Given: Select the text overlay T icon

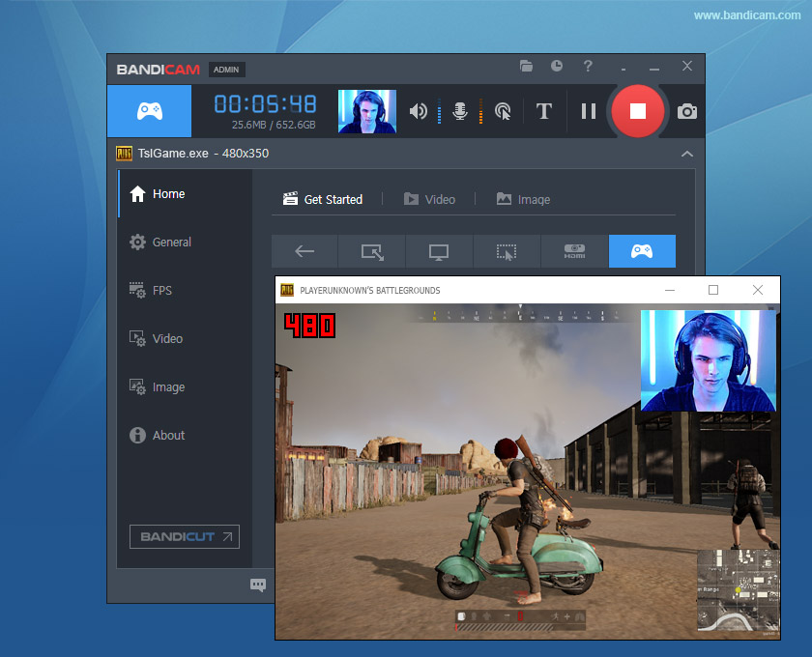Looking at the screenshot, I should tap(543, 111).
